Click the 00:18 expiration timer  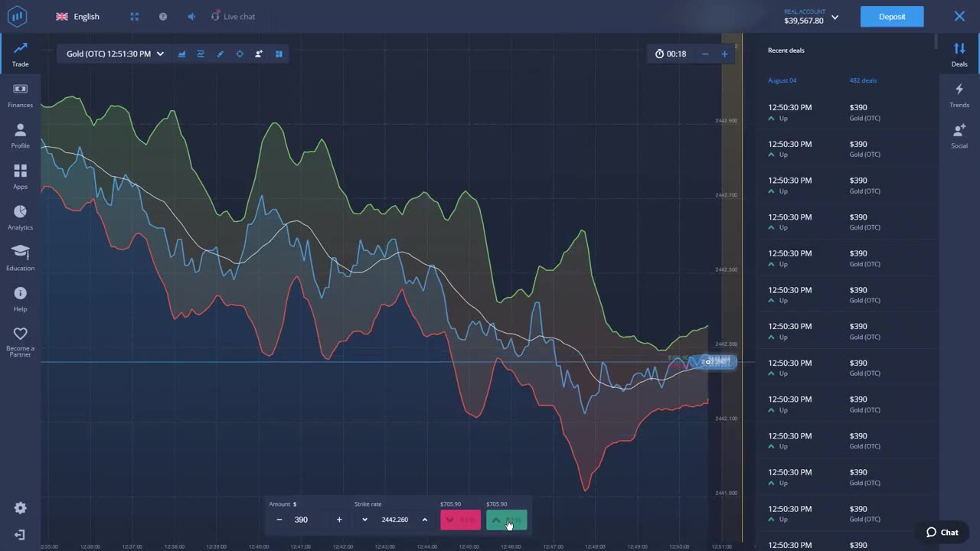tap(671, 54)
